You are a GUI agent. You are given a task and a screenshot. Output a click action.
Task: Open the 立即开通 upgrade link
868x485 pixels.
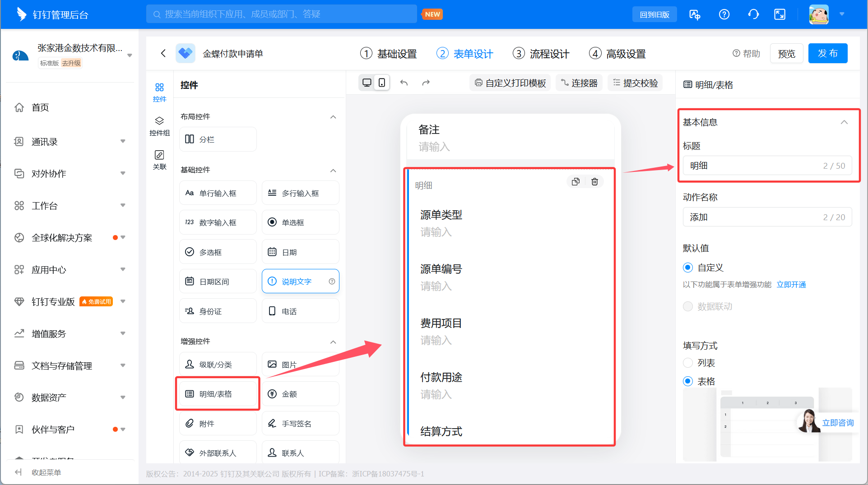point(791,284)
